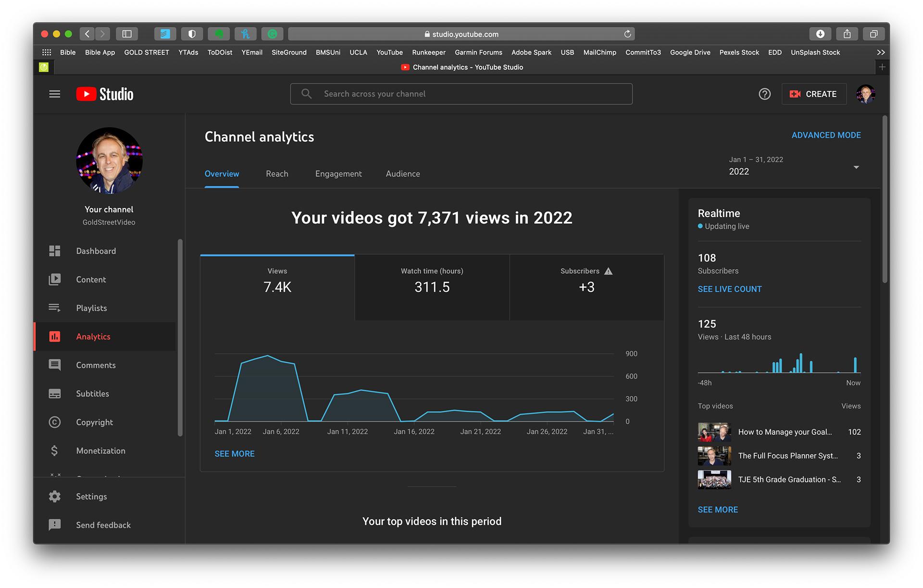The image size is (923, 588).
Task: Click the Subtitles icon
Action: click(x=55, y=393)
